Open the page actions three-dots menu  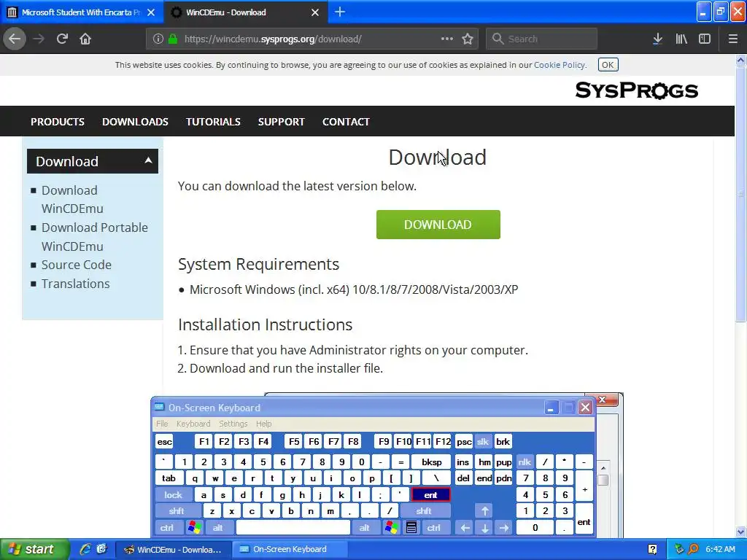pos(447,39)
